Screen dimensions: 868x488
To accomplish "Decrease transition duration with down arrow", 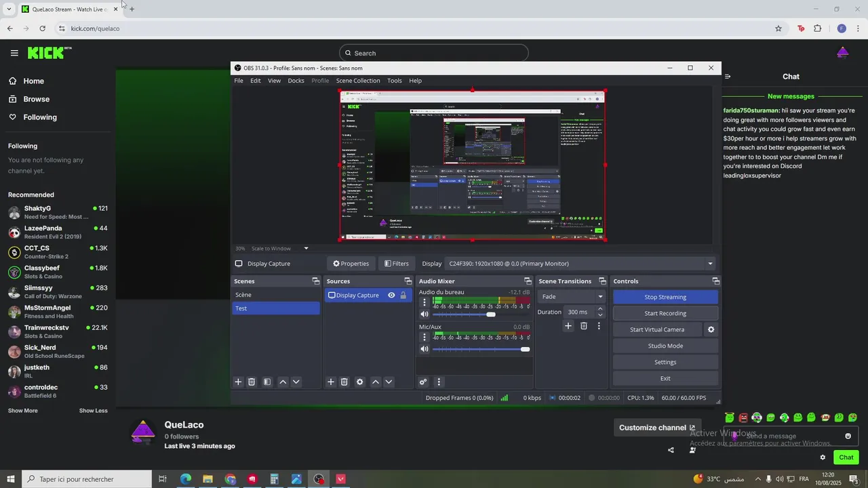I will 600,315.
